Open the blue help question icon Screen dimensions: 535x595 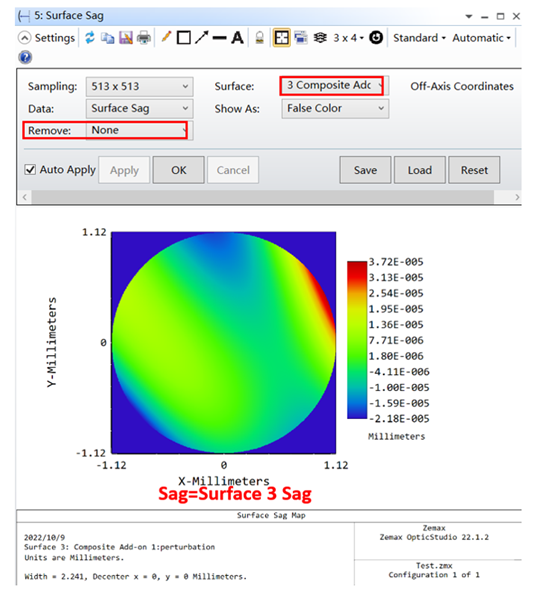pyautogui.click(x=25, y=57)
